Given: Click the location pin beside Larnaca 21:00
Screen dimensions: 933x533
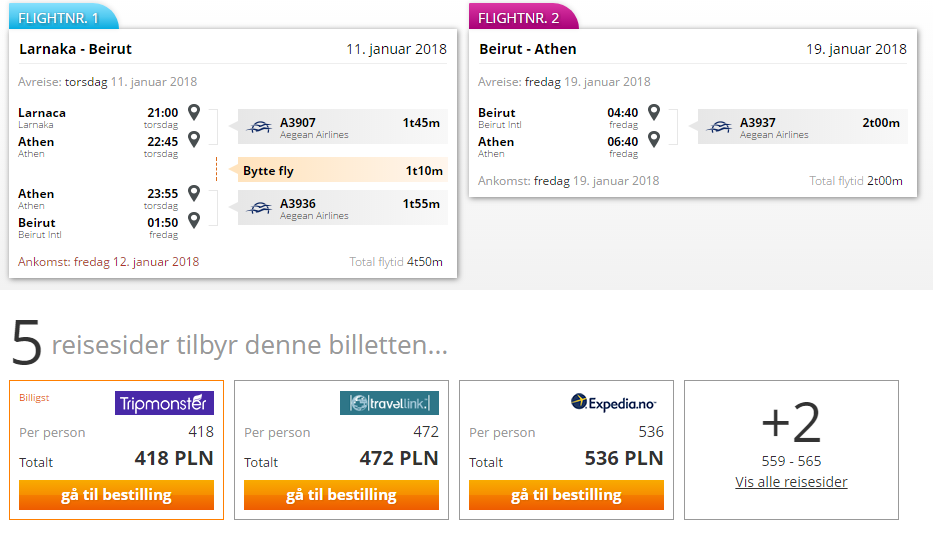Looking at the screenshot, I should (194, 112).
